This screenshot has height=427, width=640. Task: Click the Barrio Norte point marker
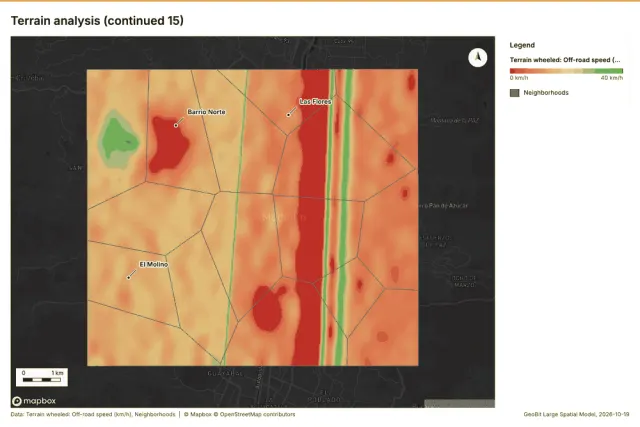(176, 125)
